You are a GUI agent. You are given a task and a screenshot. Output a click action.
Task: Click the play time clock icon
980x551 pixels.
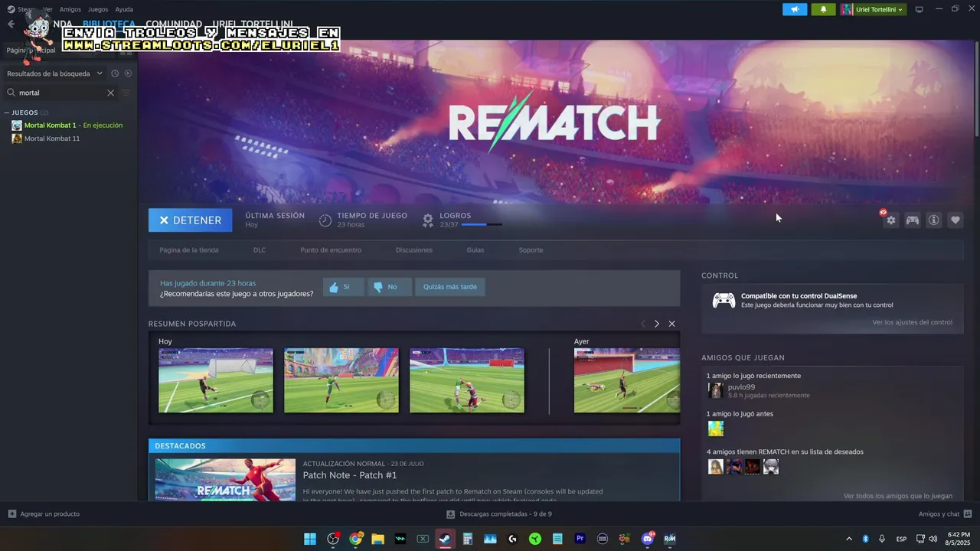(325, 220)
